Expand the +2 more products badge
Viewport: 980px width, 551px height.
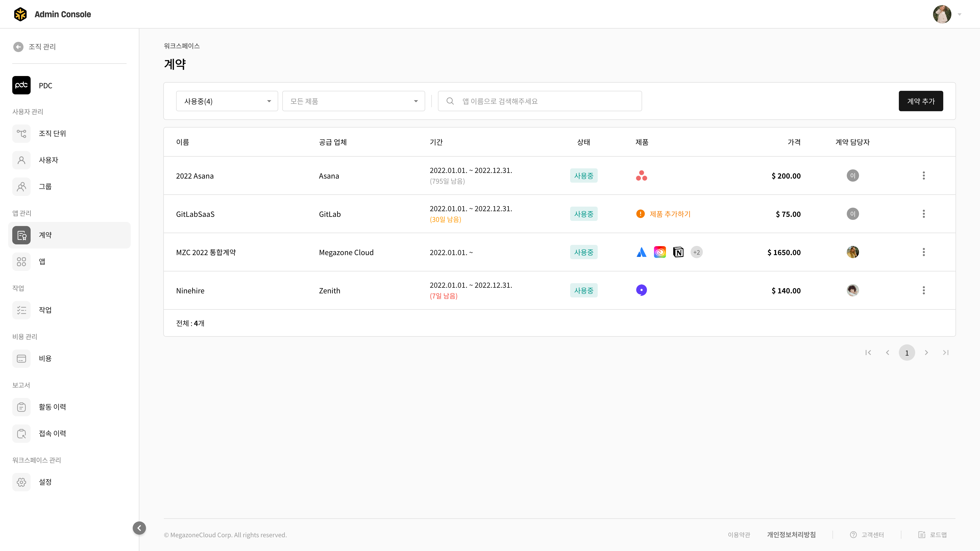tap(696, 252)
